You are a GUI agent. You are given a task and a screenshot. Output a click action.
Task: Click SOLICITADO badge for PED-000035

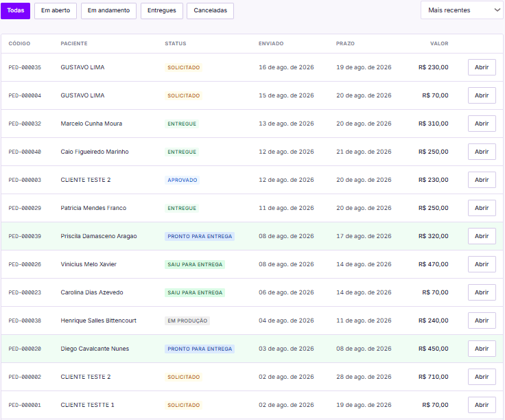[184, 68]
